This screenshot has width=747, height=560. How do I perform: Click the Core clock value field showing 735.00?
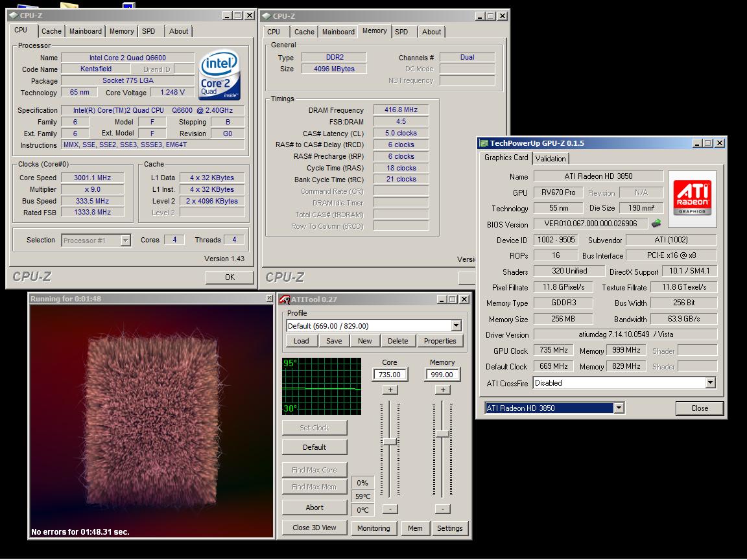click(x=390, y=375)
